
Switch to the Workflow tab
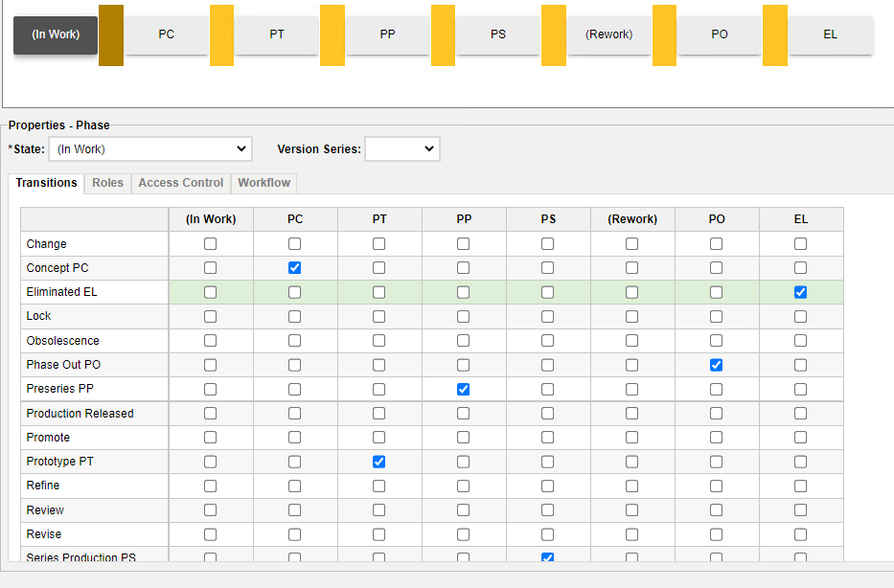pos(264,182)
